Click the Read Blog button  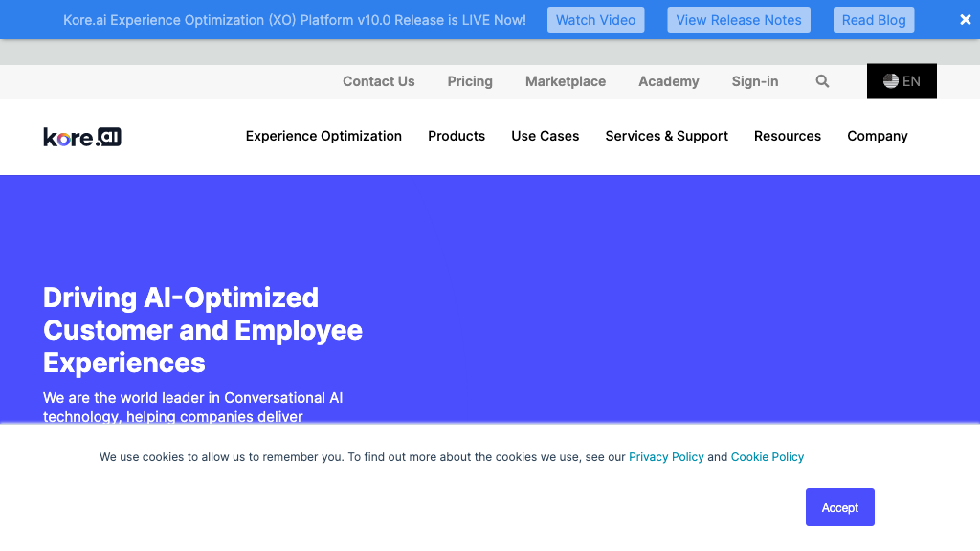click(874, 20)
